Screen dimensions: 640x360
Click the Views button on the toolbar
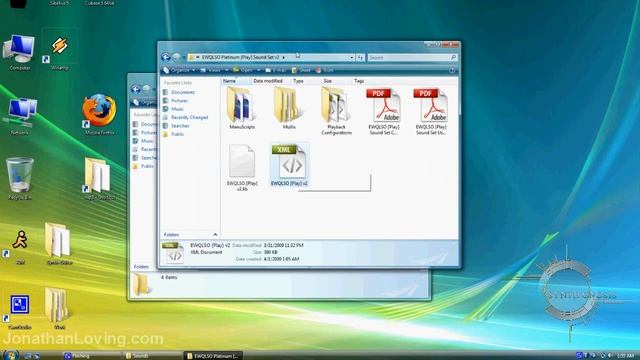[x=211, y=70]
